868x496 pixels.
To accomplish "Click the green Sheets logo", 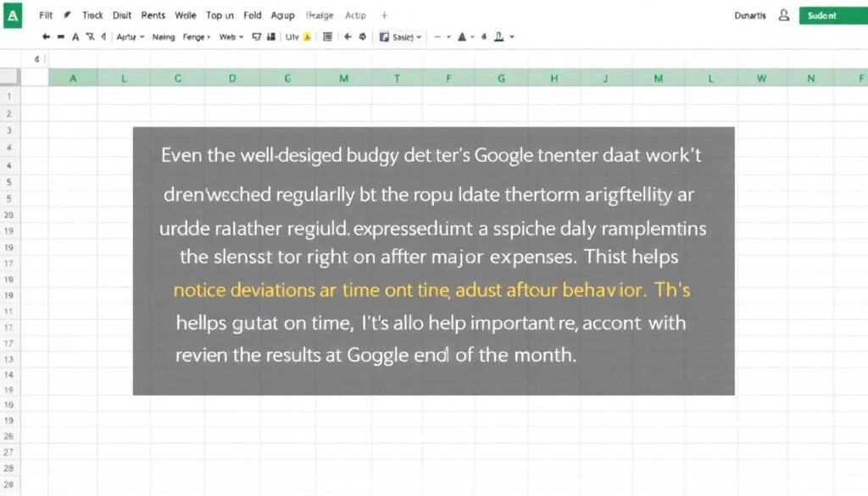I will [13, 15].
